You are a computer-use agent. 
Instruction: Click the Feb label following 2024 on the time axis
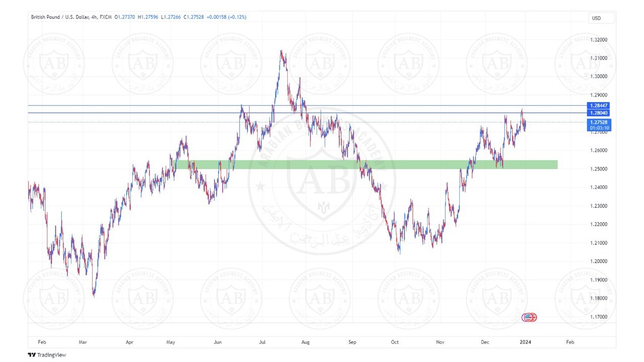coord(570,342)
